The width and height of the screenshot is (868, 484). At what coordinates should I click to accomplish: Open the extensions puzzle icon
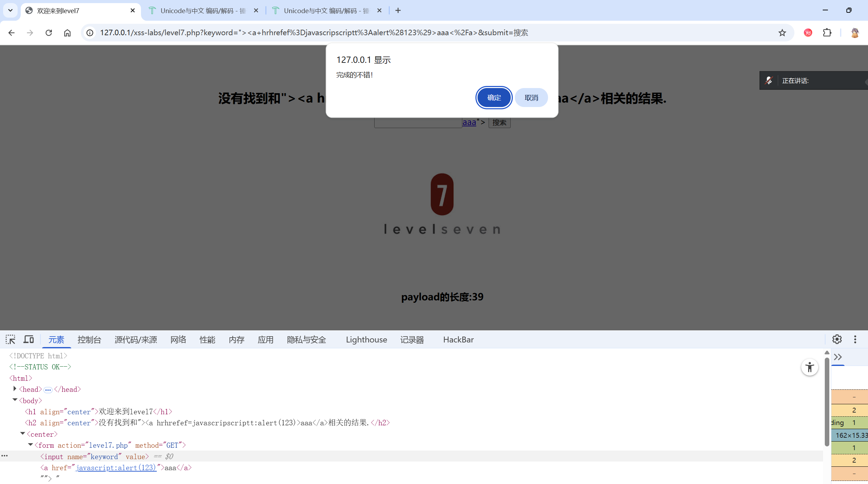pos(827,33)
